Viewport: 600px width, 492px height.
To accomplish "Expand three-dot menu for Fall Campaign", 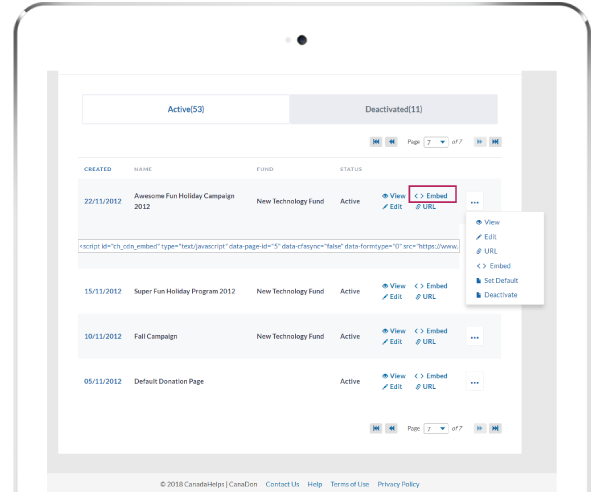I will pyautogui.click(x=475, y=337).
